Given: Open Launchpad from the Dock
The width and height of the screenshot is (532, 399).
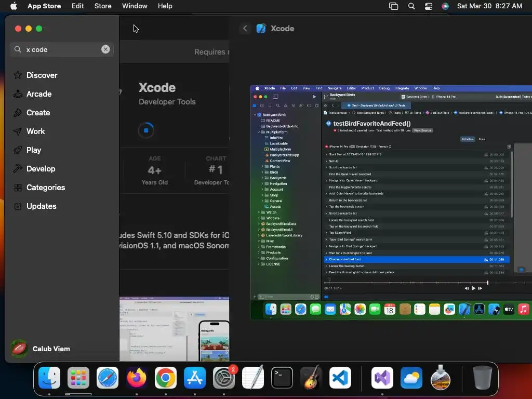Looking at the screenshot, I should pos(78,378).
